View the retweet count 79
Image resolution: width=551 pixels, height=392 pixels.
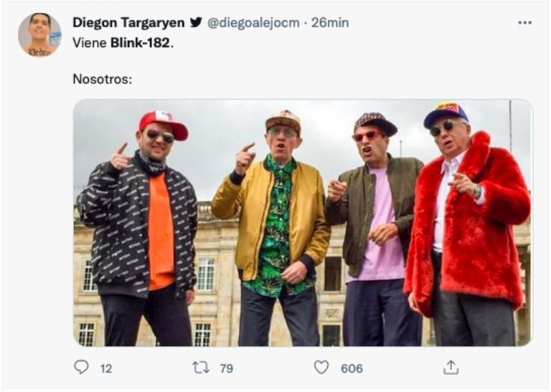click(227, 368)
